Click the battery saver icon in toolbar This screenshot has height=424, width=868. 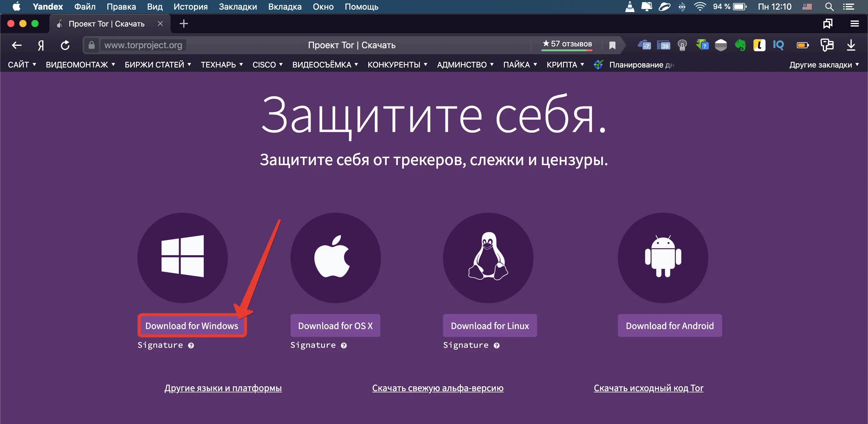tap(803, 45)
